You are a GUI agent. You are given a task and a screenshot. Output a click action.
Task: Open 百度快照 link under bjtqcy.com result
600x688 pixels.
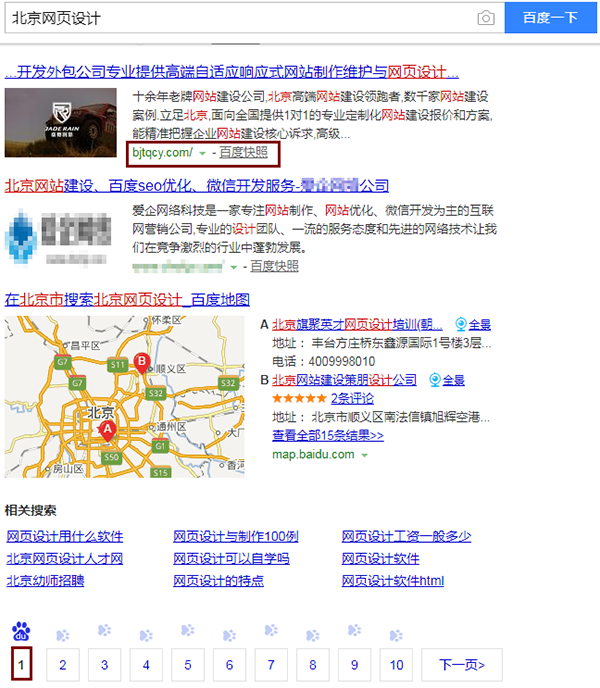[x=243, y=152]
